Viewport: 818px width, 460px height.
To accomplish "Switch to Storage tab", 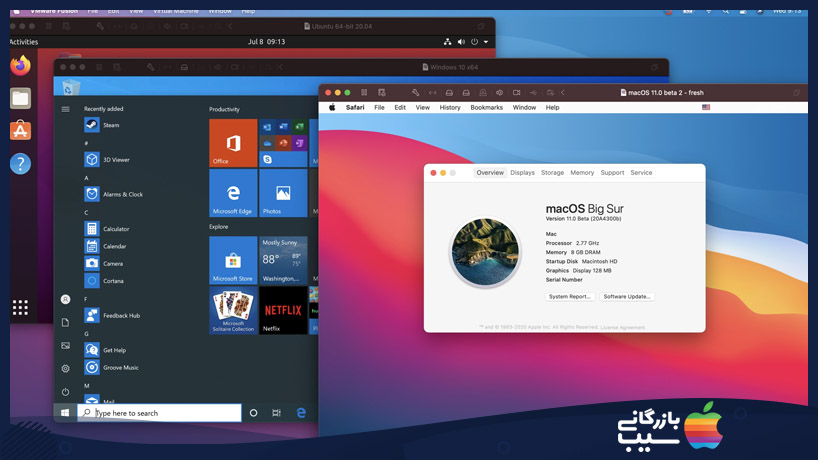I will tap(552, 173).
